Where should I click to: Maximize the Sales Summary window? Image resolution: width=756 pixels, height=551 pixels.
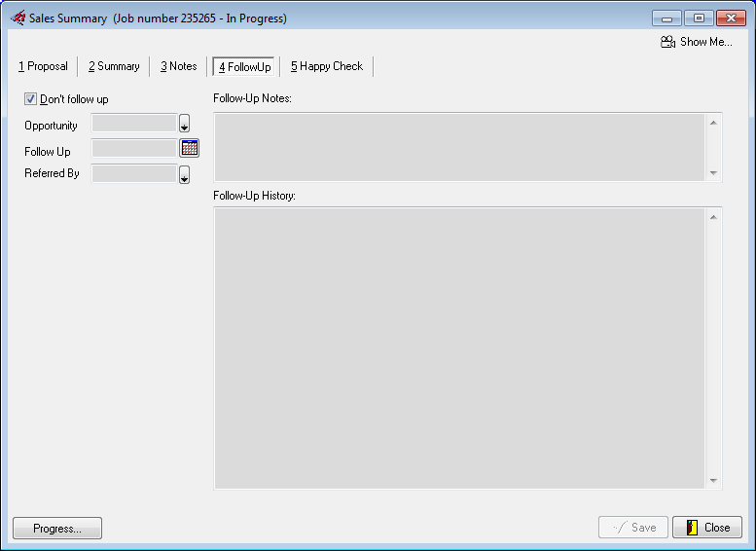pyautogui.click(x=699, y=18)
